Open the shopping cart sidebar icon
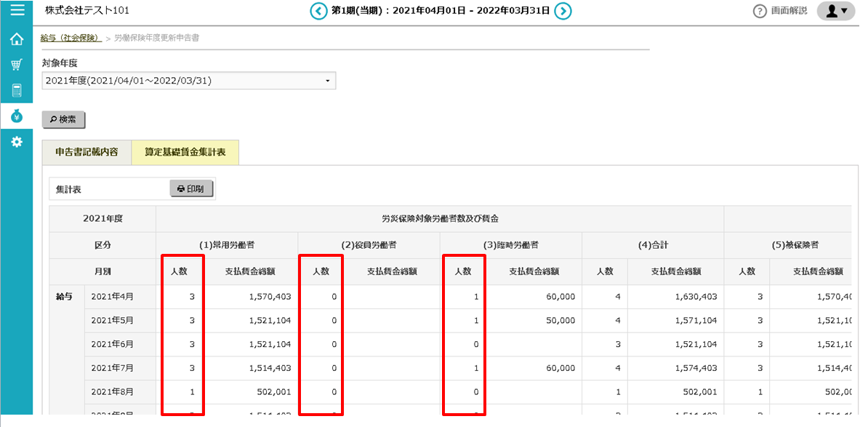The image size is (868, 427). point(17,65)
